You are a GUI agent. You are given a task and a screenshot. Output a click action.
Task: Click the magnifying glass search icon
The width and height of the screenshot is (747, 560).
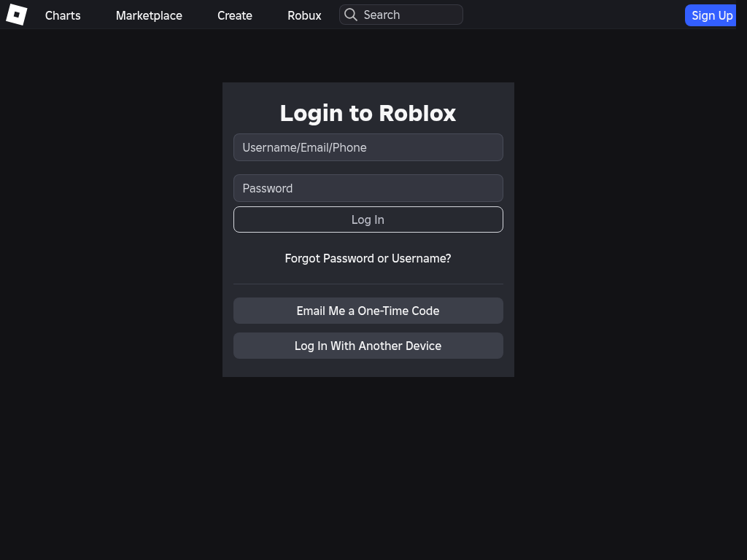[x=351, y=15]
